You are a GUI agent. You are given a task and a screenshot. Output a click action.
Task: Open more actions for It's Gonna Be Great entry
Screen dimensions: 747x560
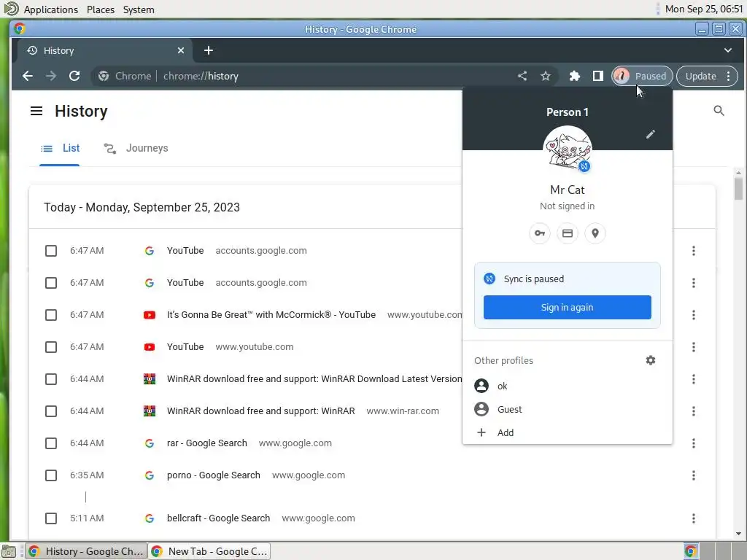tap(694, 315)
